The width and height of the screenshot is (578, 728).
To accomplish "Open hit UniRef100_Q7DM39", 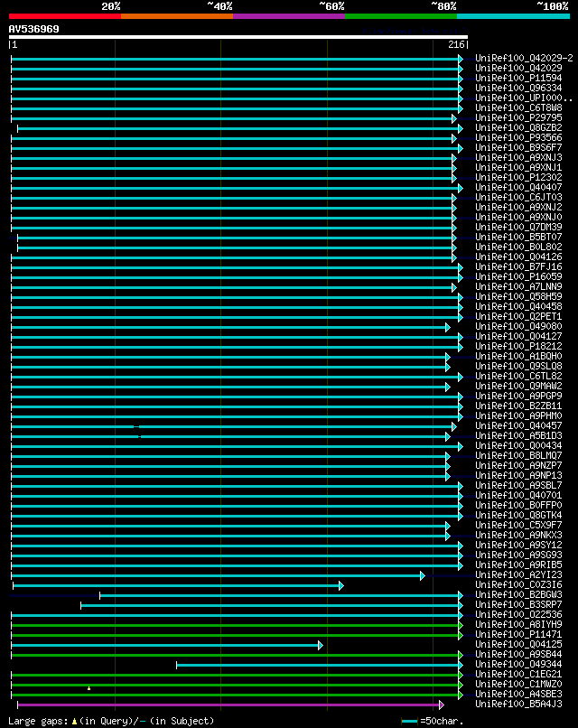I will (518, 227).
